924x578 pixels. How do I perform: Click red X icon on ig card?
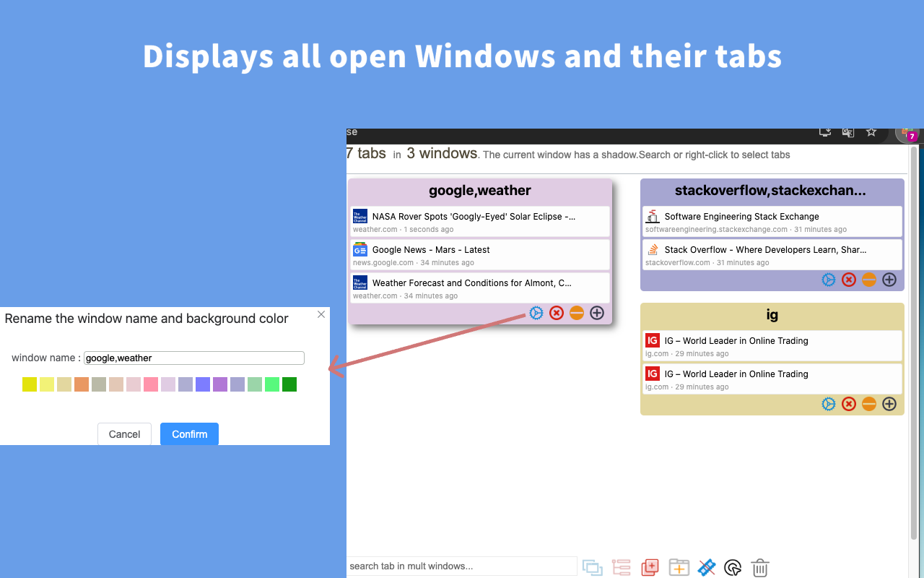(849, 404)
